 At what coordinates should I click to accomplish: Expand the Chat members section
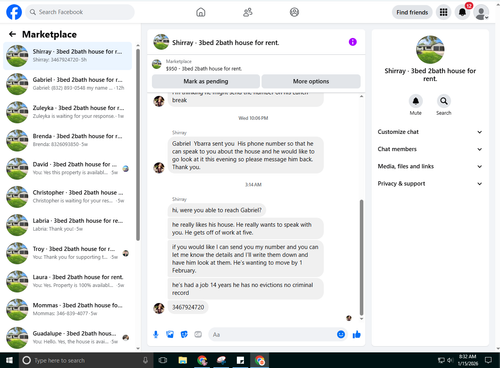(x=430, y=149)
